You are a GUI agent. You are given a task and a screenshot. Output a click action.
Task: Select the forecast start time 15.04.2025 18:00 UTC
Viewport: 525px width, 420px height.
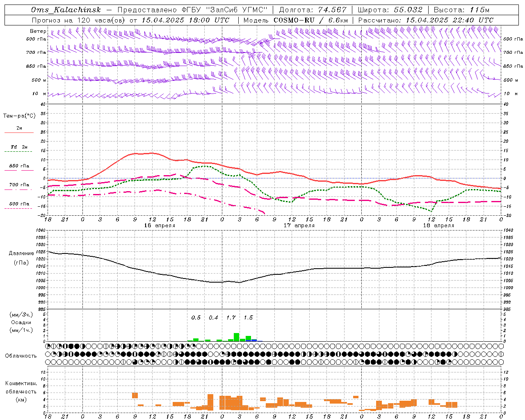point(185,20)
